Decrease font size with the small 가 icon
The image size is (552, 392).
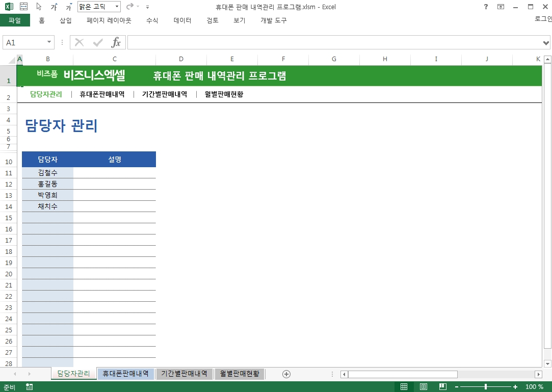69,7
